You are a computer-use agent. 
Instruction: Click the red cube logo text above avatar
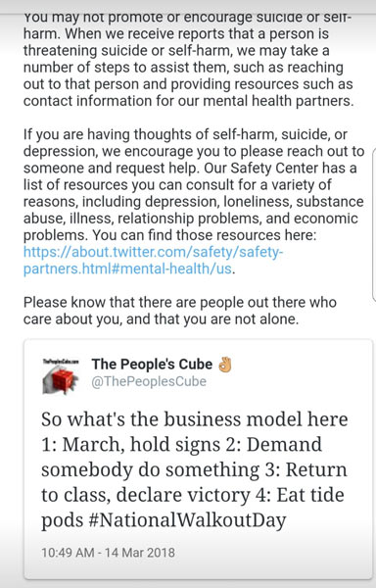click(61, 362)
